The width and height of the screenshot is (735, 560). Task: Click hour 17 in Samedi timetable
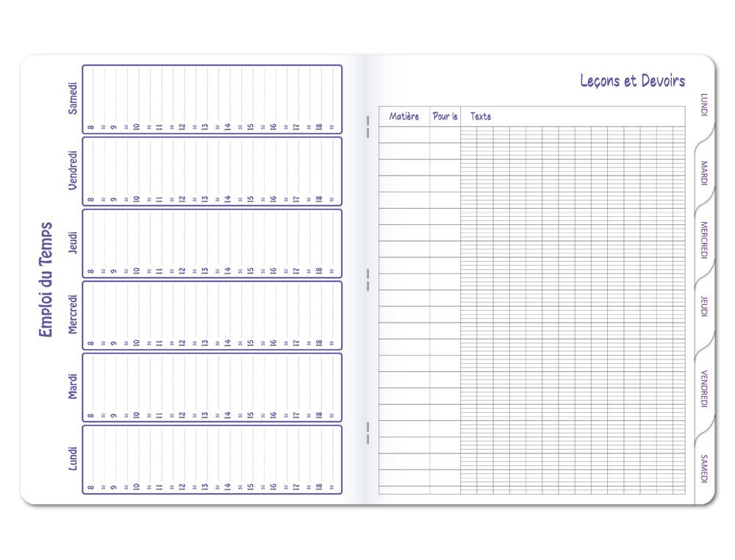295,127
